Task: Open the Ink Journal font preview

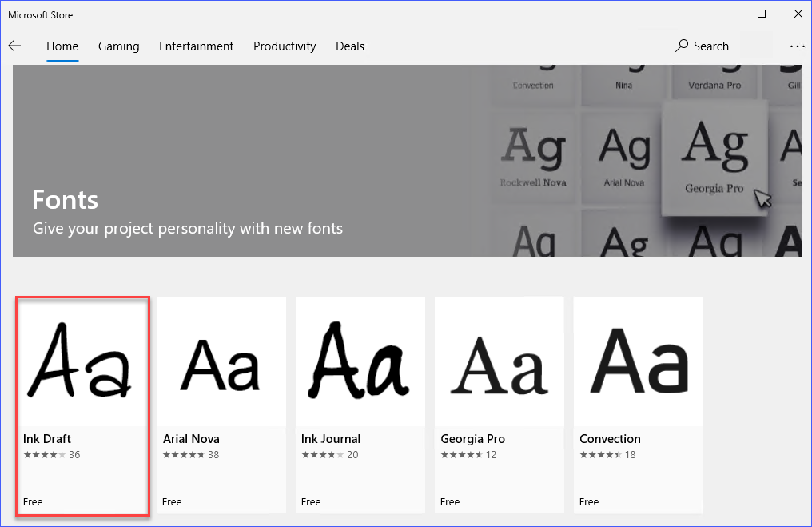Action: pos(360,361)
